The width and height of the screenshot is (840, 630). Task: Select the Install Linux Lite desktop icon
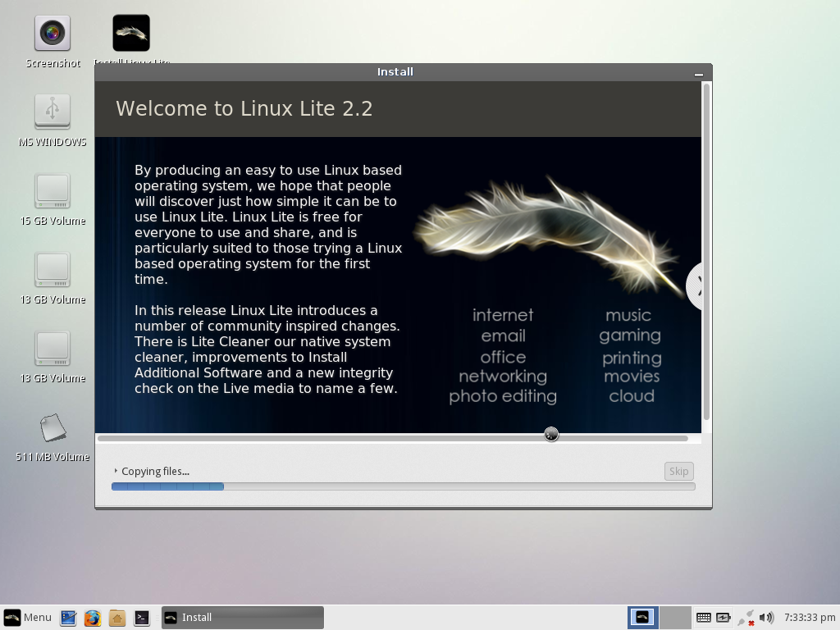pyautogui.click(x=131, y=33)
